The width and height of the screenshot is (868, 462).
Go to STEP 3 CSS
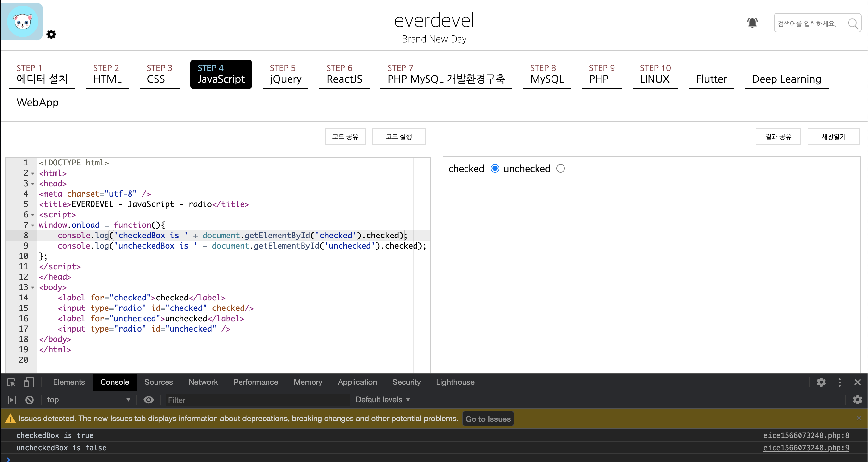159,74
